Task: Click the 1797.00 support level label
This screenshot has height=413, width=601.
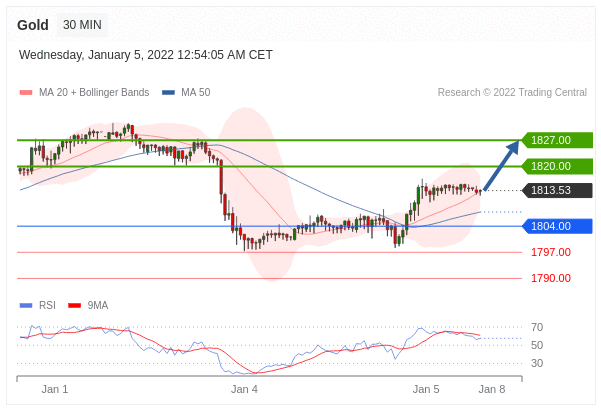Action: [x=551, y=252]
